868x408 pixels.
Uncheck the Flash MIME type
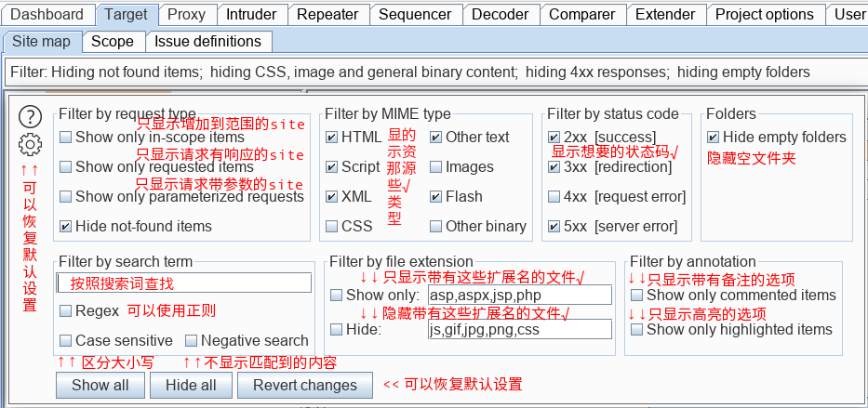[x=436, y=196]
